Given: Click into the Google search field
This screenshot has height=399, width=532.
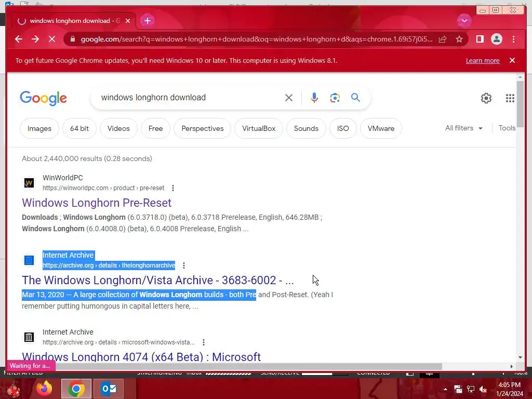Looking at the screenshot, I should pos(190,98).
